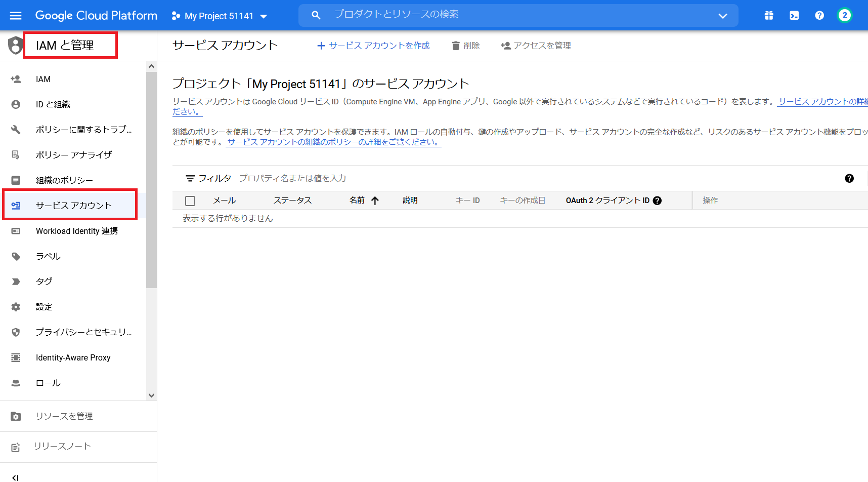The width and height of the screenshot is (868, 482).
Task: Click the OAuth 2 クライアント ID help icon
Action: pos(657,200)
